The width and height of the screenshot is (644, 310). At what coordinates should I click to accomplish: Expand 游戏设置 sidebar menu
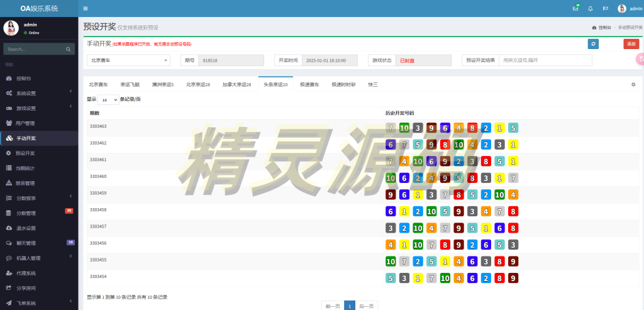point(39,108)
